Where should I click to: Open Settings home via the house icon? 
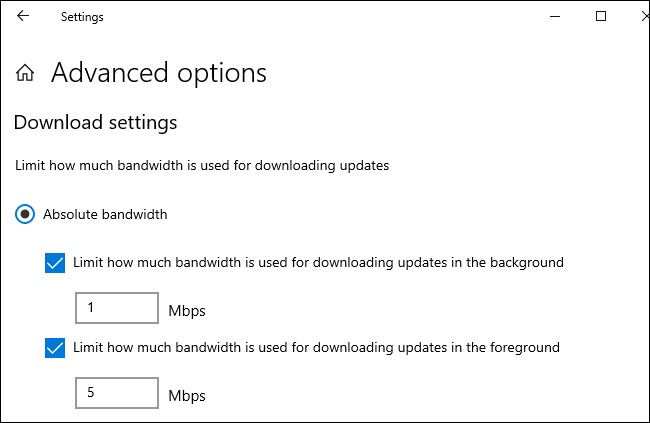click(x=25, y=73)
